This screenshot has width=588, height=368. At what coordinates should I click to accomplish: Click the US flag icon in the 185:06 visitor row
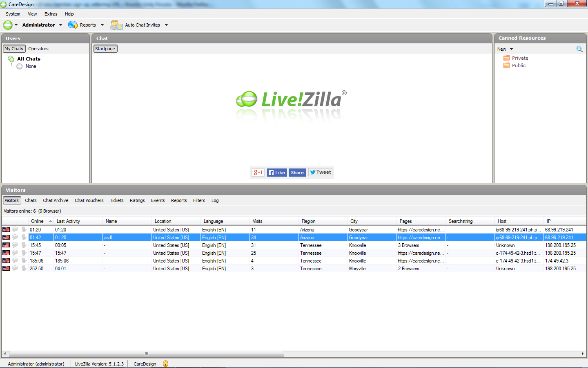[x=6, y=260]
